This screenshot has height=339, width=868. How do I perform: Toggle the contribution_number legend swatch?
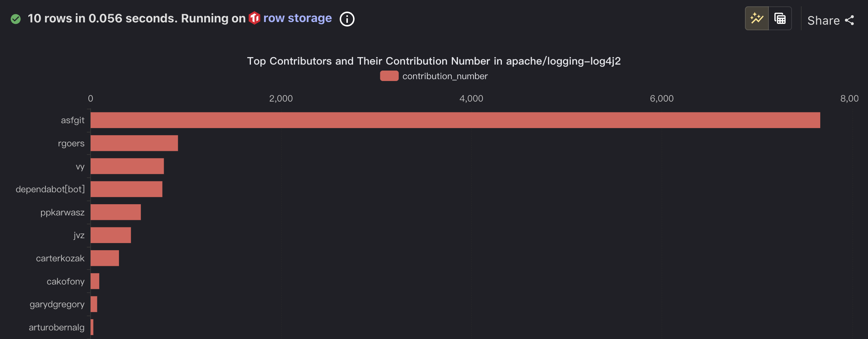point(389,76)
